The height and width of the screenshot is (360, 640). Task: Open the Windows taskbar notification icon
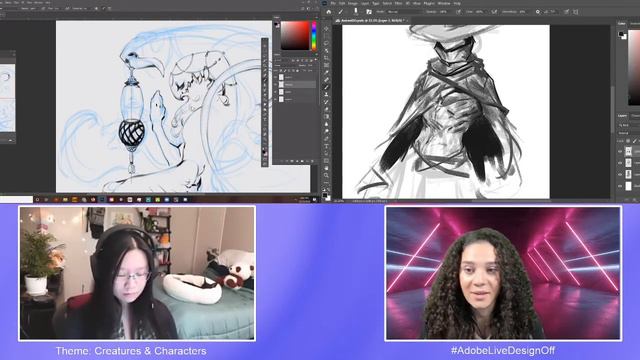314,200
